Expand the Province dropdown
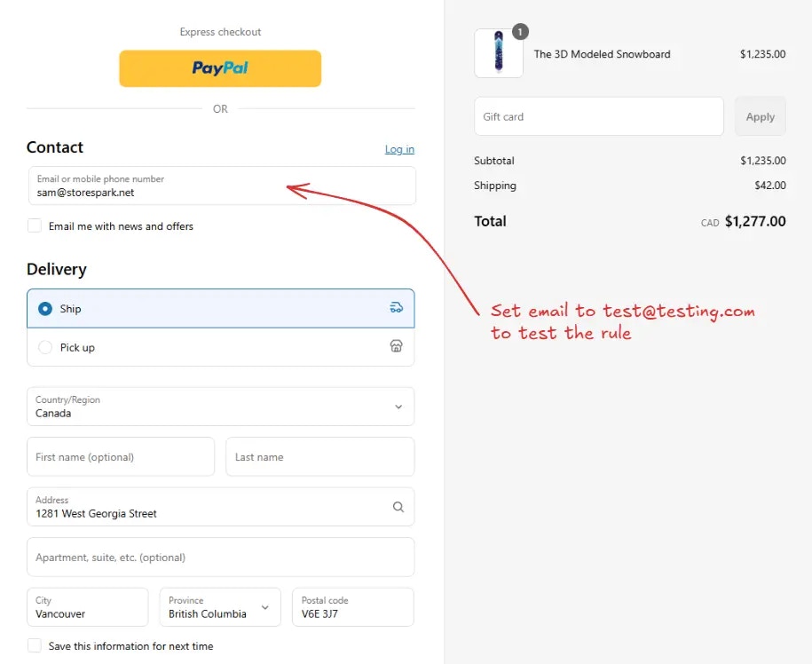 coord(220,607)
